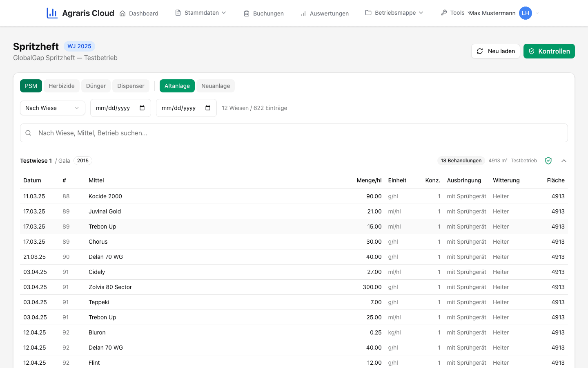
Task: Click the Betriebsmappe folder icon
Action: [368, 13]
